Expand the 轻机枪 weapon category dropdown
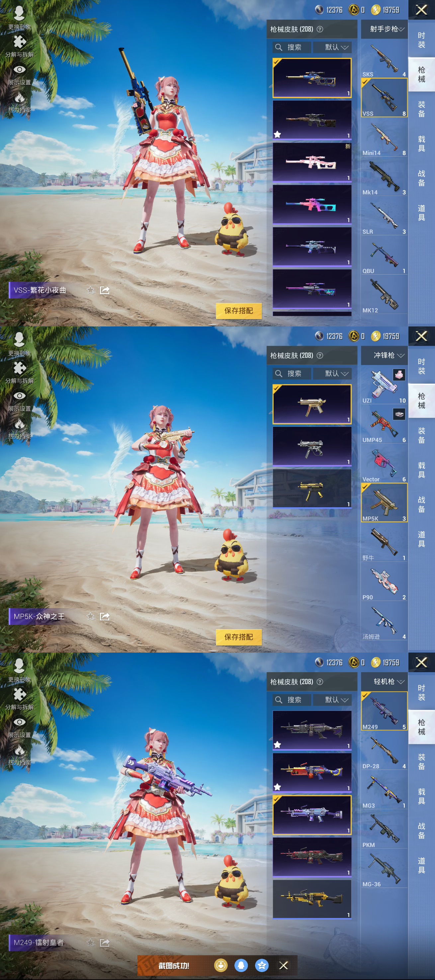 pos(384,681)
